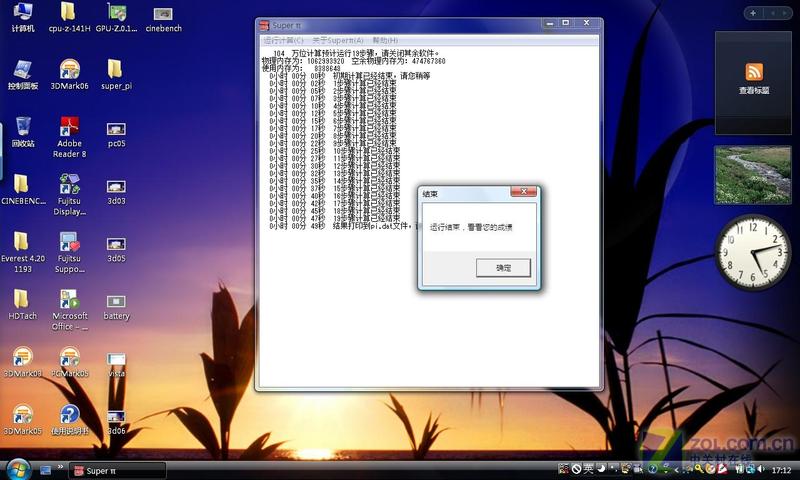Click the 确定 button in dialog
The width and height of the screenshot is (800, 480).
tap(503, 268)
